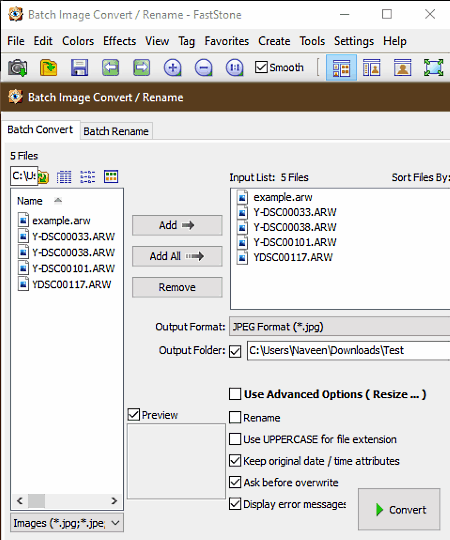Select Y-DSC00033.ARW in the source file list
This screenshot has width=450, height=540.
pos(66,237)
